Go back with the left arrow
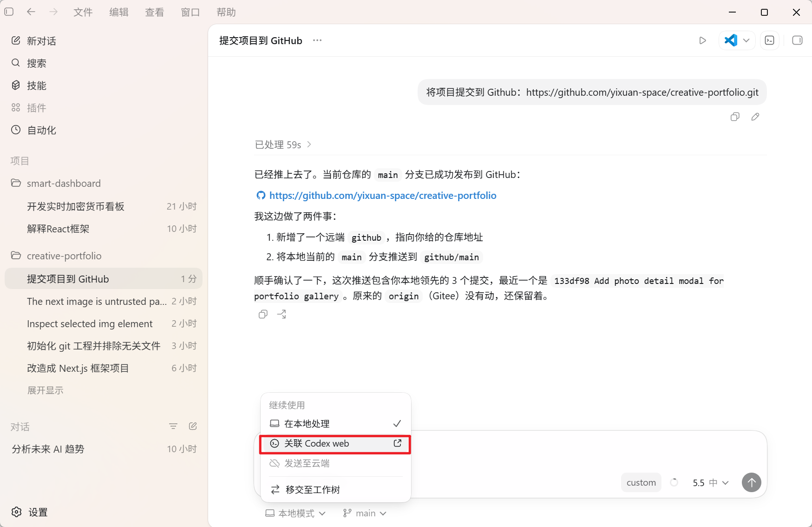Viewport: 812px width, 527px height. pos(31,12)
